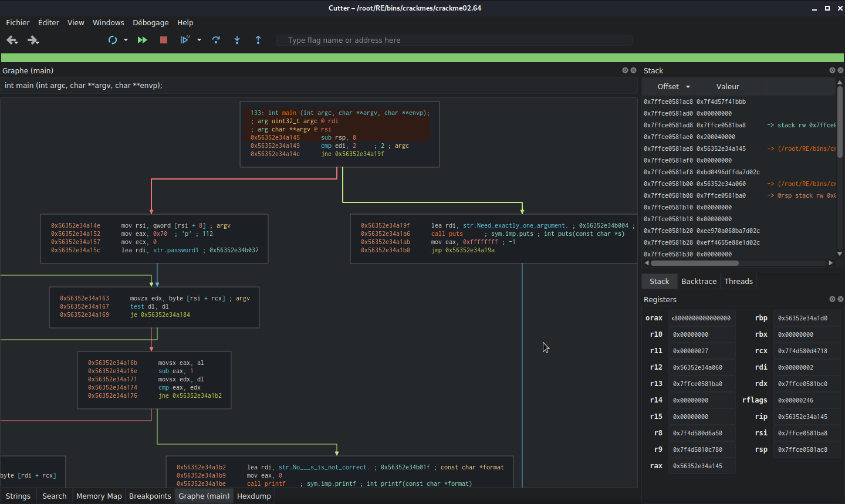Click the str.password1 reference in graph
This screenshot has height=504, width=845.
tap(175, 250)
